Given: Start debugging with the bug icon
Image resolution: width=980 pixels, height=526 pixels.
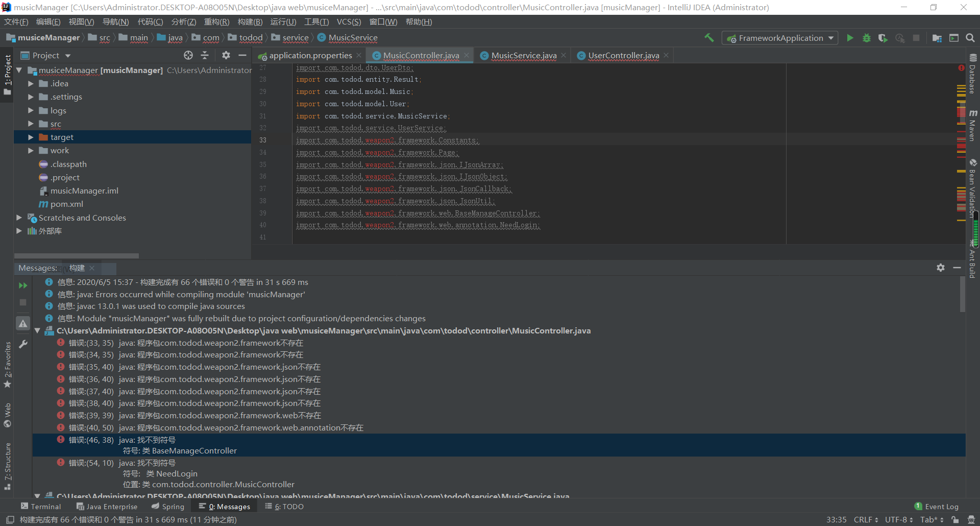Looking at the screenshot, I should [867, 38].
